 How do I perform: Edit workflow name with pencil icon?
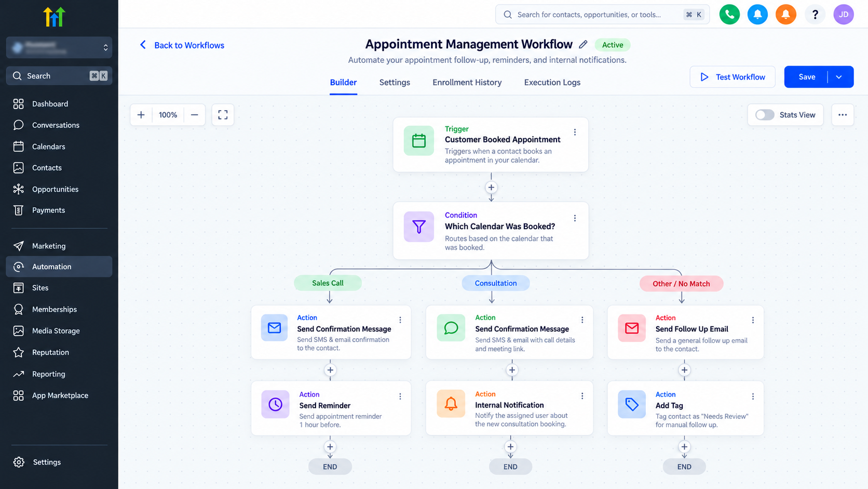(583, 45)
